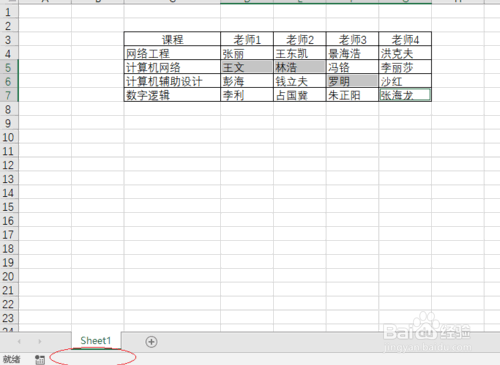The image size is (500, 365).
Task: Select the cell 钱立夫
Action: 300,81
